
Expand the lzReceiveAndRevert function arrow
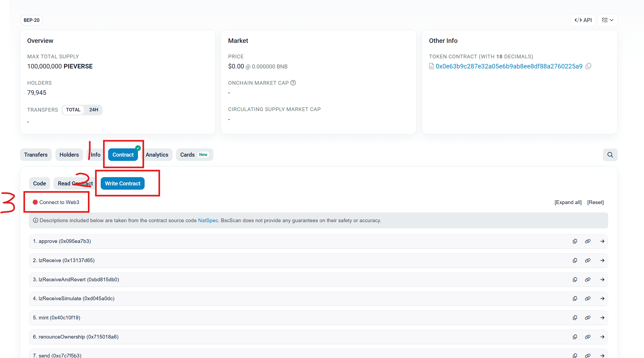[x=602, y=280]
